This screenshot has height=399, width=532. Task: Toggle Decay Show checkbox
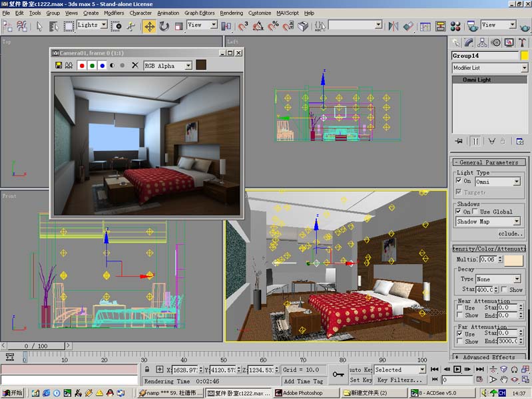[x=504, y=289]
